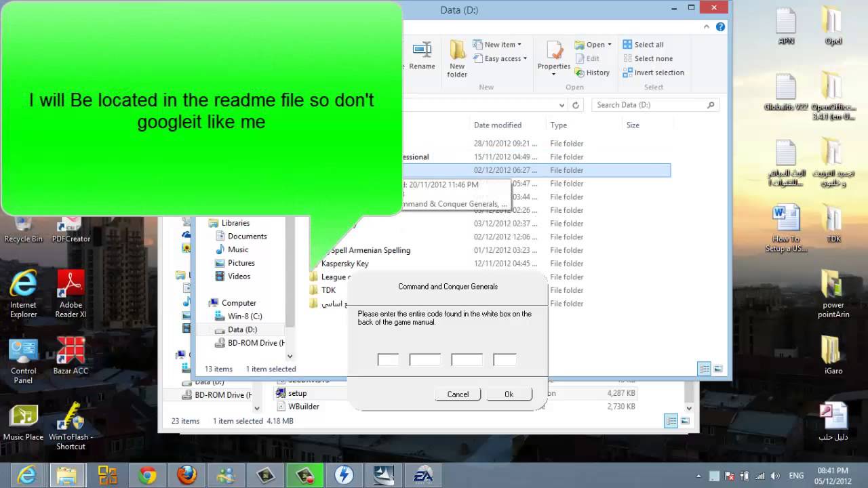Click the EA icon in taskbar

(x=423, y=475)
